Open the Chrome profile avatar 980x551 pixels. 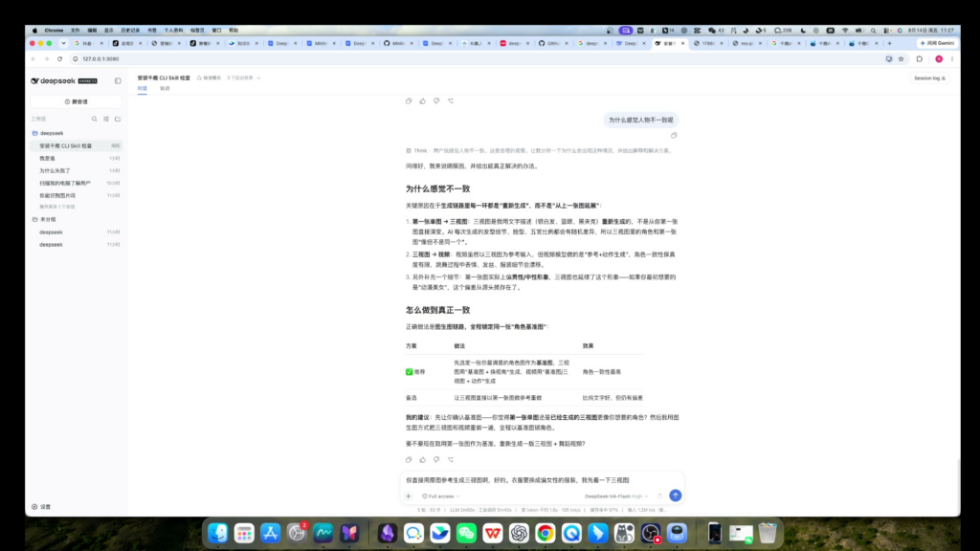[939, 58]
